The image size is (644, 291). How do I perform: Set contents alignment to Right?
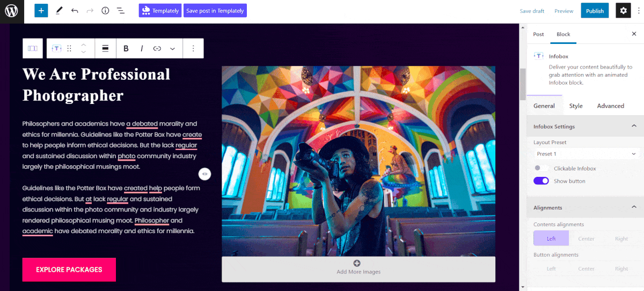click(x=621, y=238)
